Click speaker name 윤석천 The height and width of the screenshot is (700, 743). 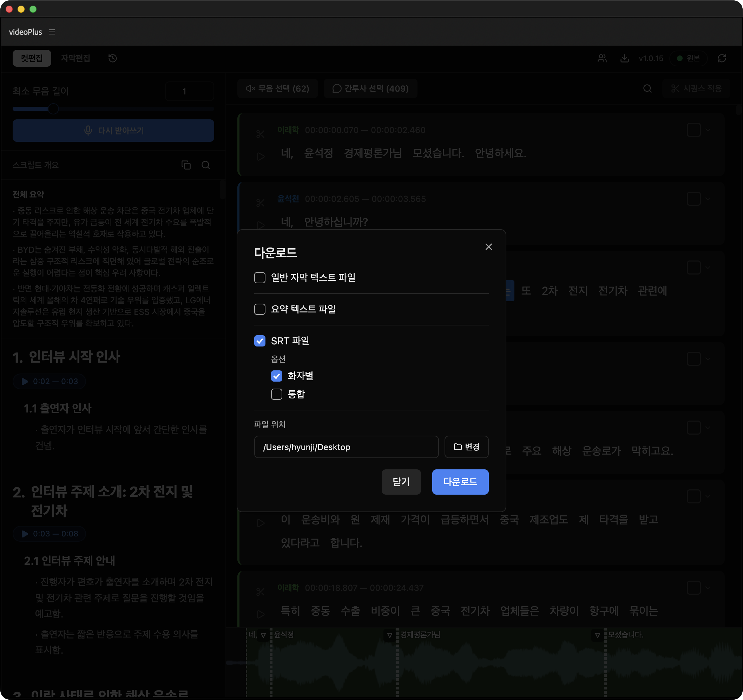[x=288, y=199]
